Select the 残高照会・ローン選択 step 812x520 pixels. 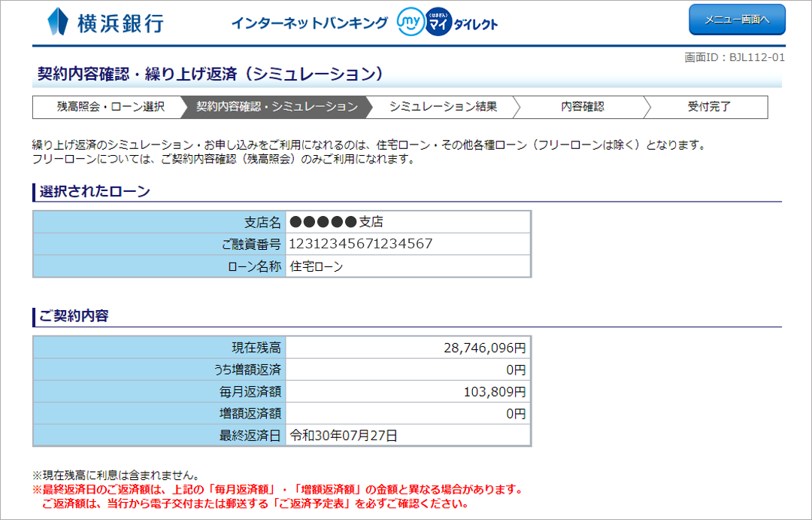click(110, 107)
